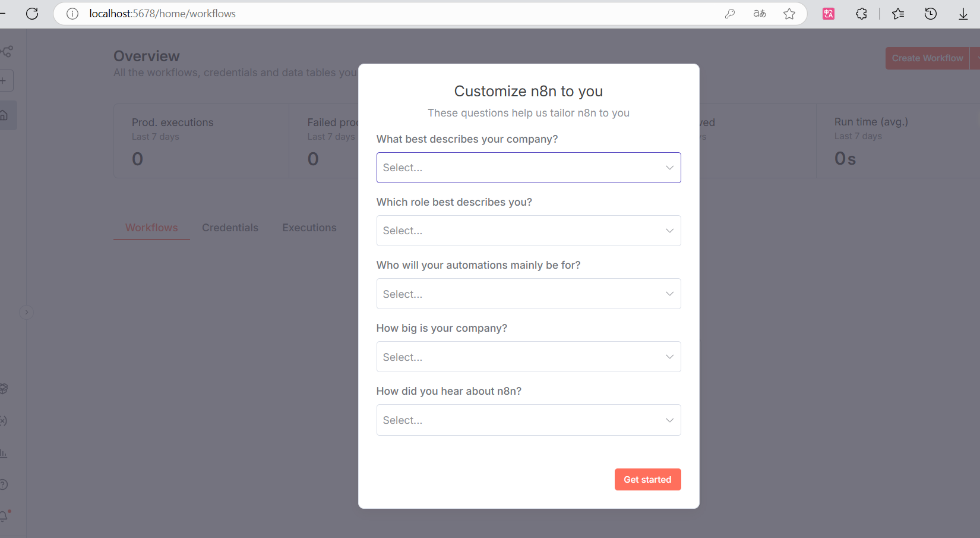
Task: Expand the collapsed n8n sidebar
Action: [26, 312]
